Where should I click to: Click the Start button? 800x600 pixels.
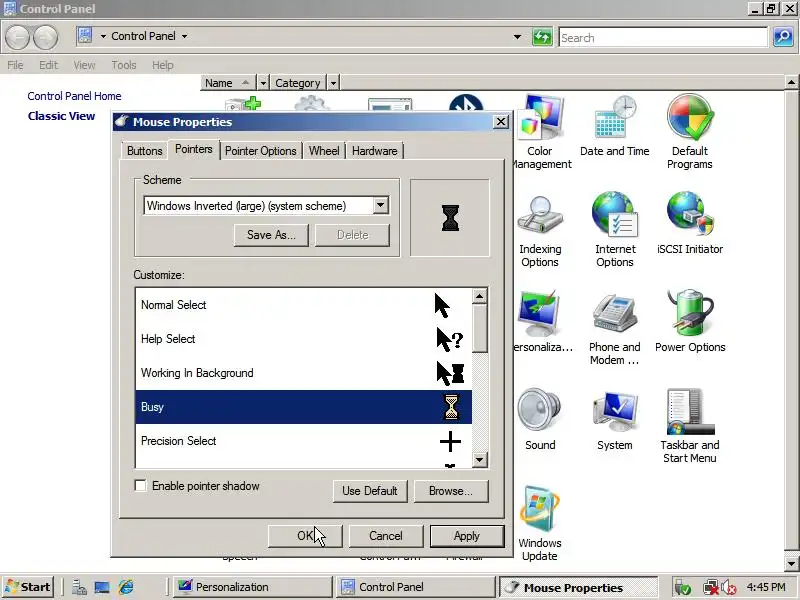[28, 587]
